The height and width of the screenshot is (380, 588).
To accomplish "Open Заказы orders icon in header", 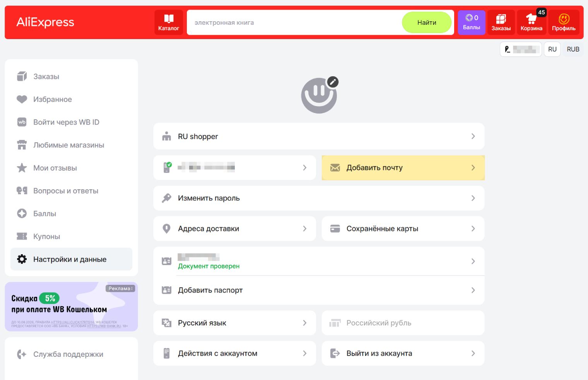I will 501,22.
